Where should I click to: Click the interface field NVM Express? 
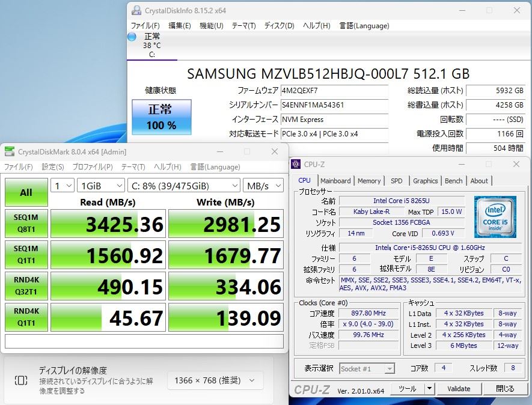335,120
